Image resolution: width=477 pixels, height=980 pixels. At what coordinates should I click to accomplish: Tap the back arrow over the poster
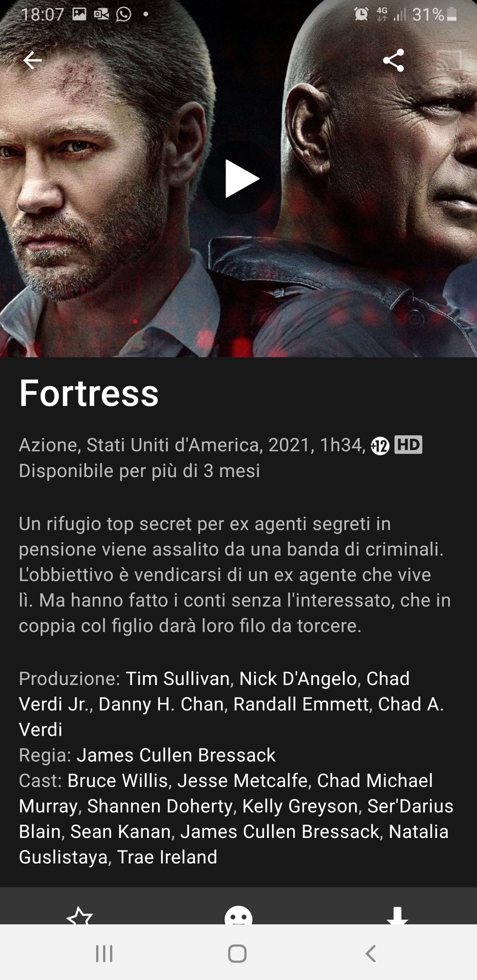(x=32, y=60)
